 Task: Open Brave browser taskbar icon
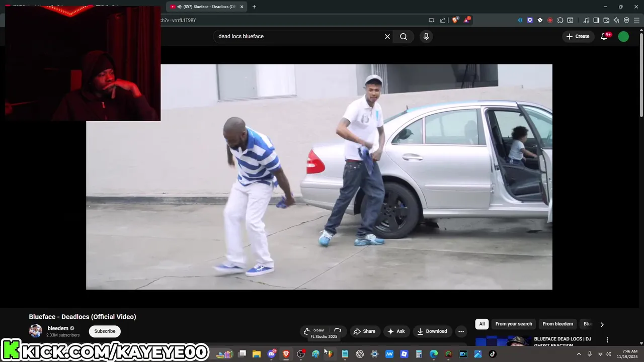point(286,354)
